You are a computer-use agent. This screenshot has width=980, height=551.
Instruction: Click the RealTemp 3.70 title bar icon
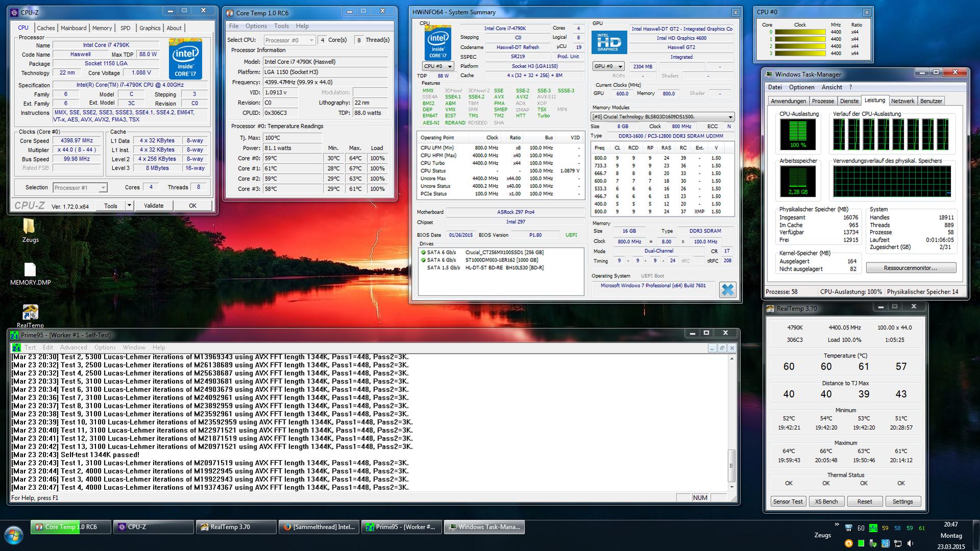[770, 308]
